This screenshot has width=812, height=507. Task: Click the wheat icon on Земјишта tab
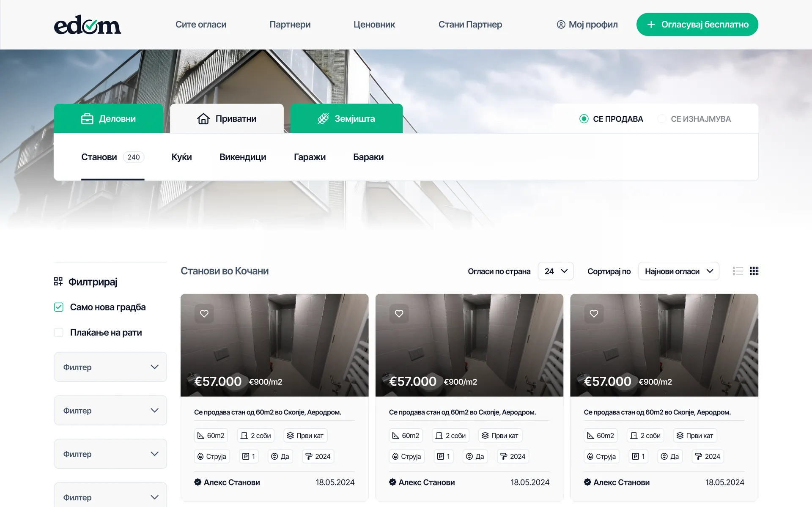click(323, 119)
